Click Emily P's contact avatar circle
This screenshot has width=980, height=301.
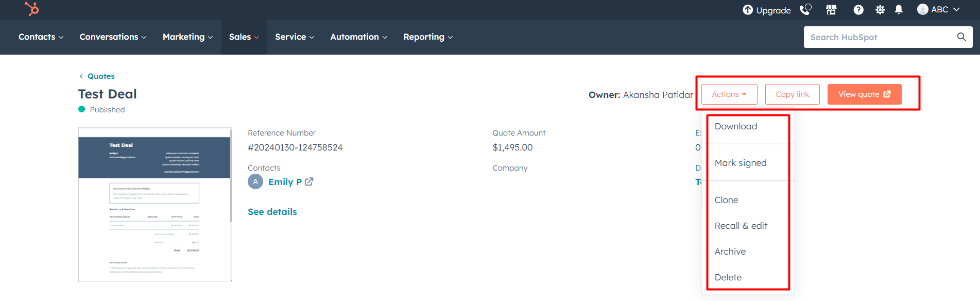[x=255, y=181]
